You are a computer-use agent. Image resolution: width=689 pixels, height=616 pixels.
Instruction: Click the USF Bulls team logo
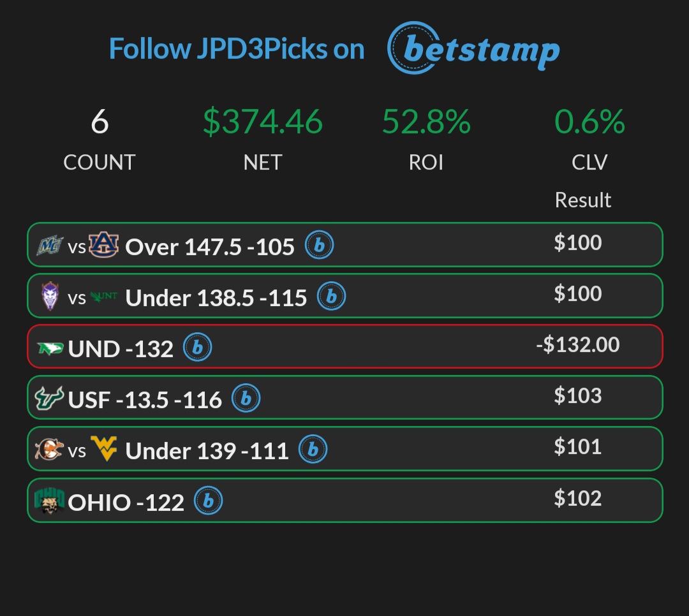(x=49, y=399)
